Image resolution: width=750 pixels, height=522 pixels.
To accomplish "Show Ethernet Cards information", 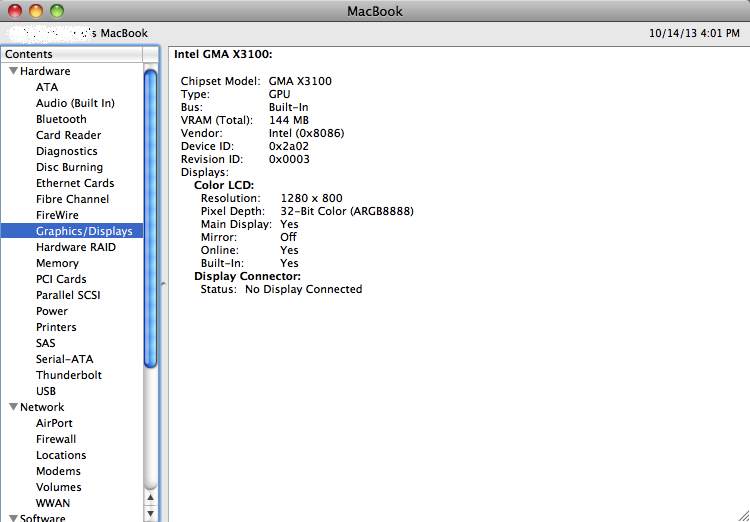I will 75,183.
